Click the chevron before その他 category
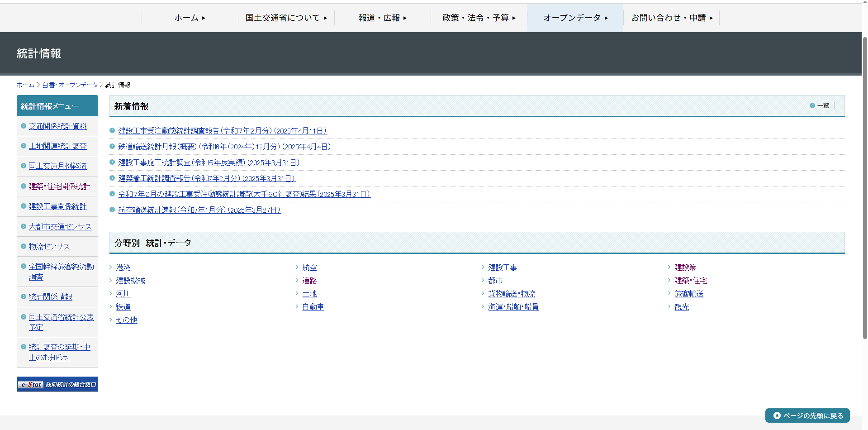Image resolution: width=868 pixels, height=430 pixels. [x=110, y=320]
